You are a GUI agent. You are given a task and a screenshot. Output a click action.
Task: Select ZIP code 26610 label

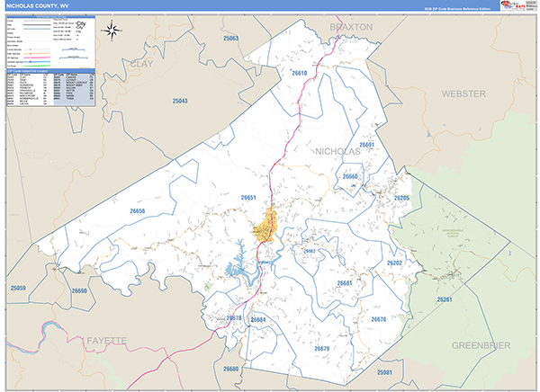tap(300, 73)
